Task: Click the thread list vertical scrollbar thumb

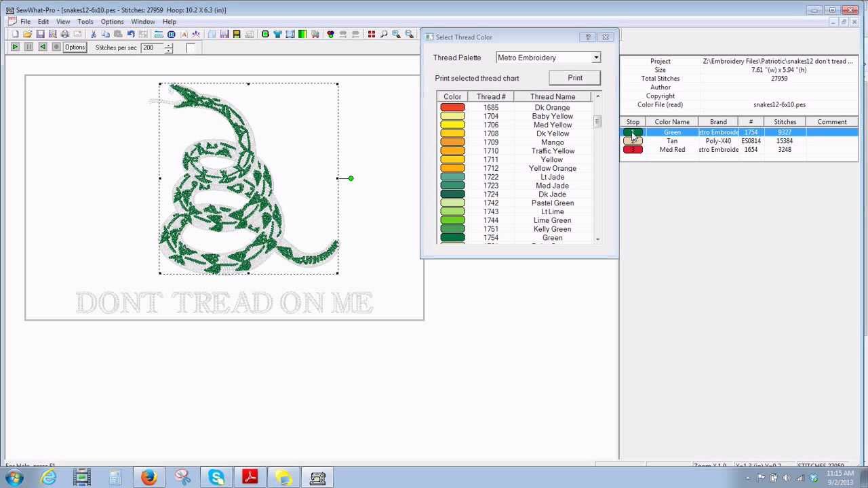Action: pyautogui.click(x=597, y=122)
